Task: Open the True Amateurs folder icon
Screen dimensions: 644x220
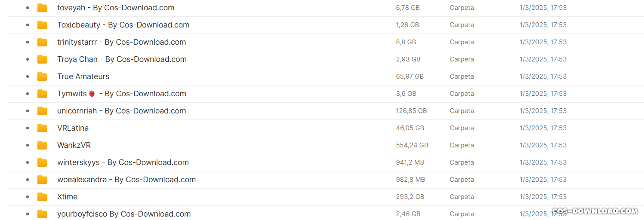Action: (42, 76)
